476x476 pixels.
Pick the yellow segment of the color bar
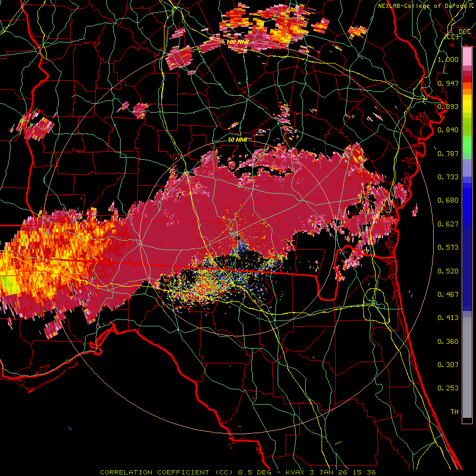tap(467, 104)
